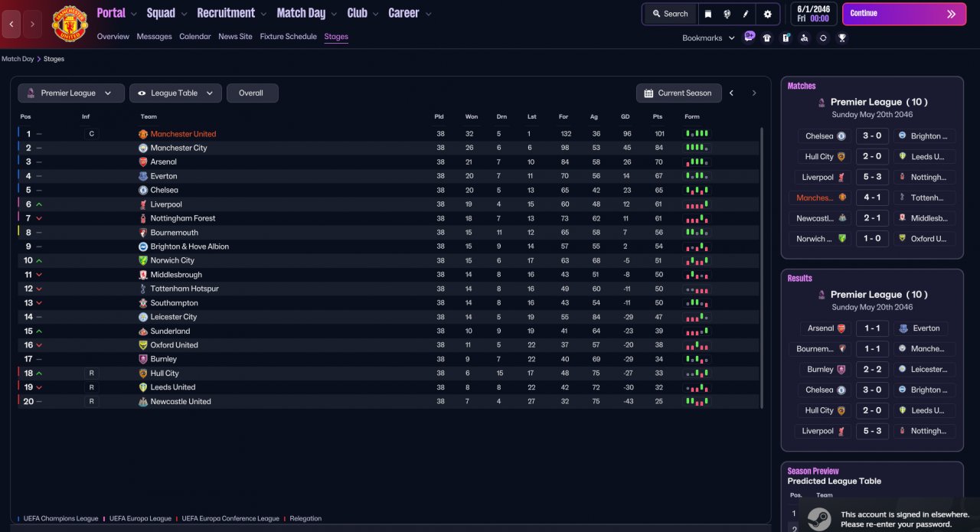The image size is (980, 532).
Task: Click the Norwich City row name
Action: point(172,260)
